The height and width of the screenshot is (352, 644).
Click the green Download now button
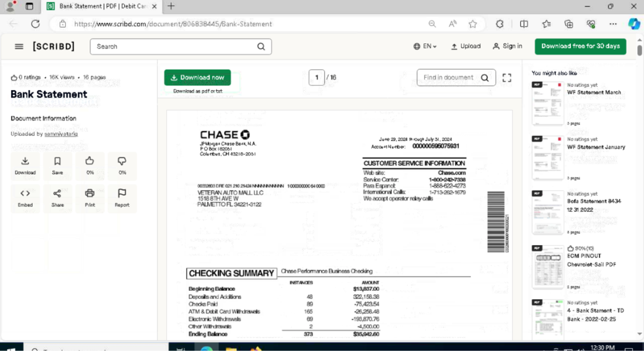pos(197,78)
